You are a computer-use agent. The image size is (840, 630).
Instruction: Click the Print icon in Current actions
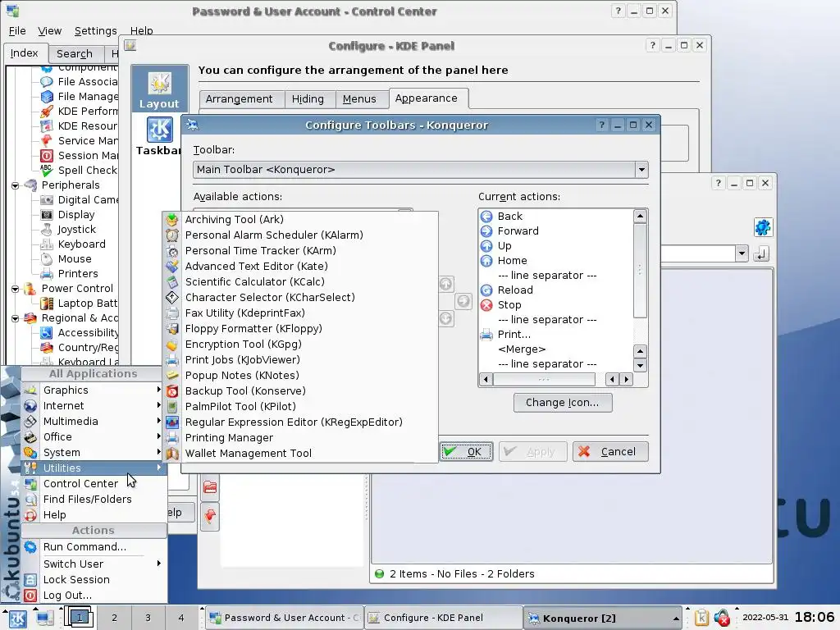486,335
